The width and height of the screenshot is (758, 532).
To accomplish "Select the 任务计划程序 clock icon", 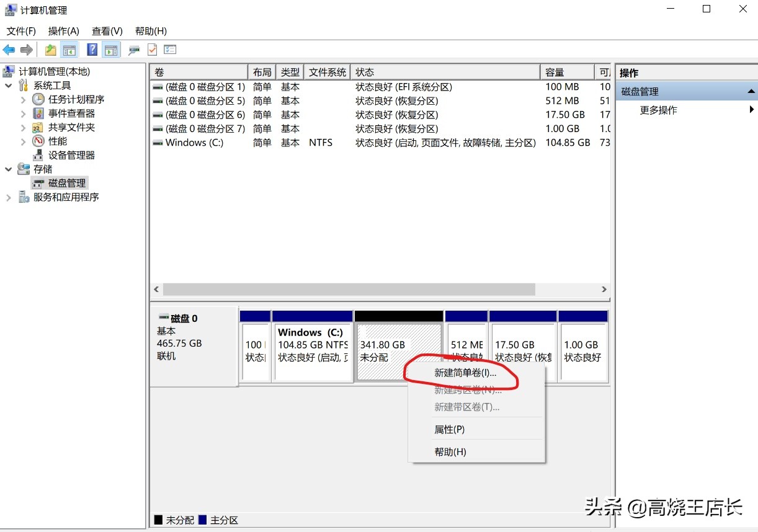I will [x=38, y=99].
